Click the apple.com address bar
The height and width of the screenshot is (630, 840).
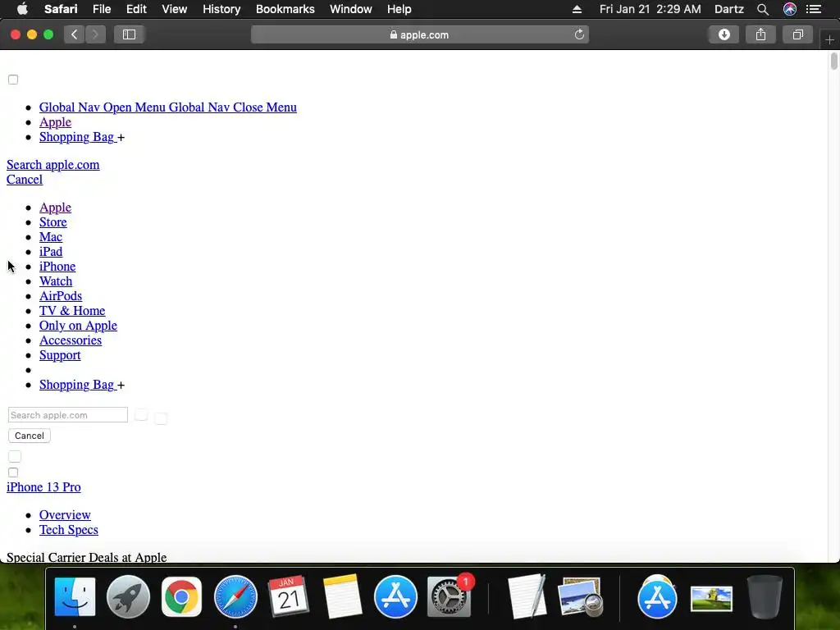click(x=419, y=34)
